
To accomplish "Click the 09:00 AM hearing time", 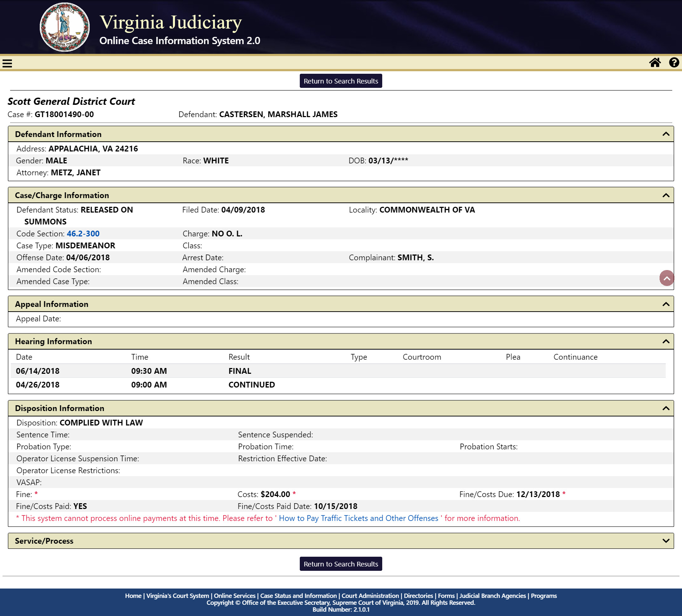I will pyautogui.click(x=149, y=385).
